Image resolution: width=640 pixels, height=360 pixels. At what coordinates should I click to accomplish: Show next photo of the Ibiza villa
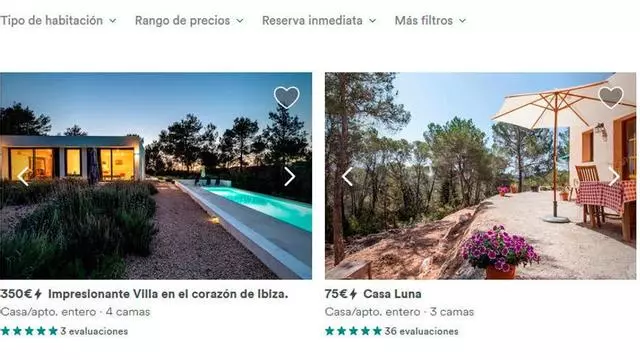point(289,176)
